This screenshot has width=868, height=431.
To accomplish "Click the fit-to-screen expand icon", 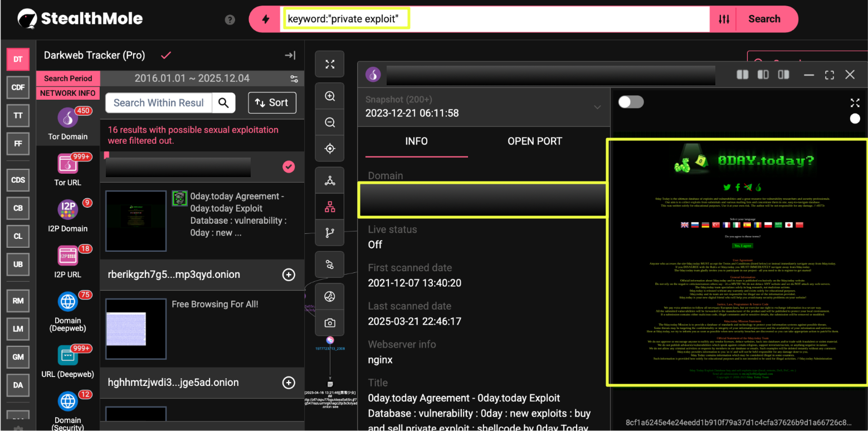I will point(330,64).
